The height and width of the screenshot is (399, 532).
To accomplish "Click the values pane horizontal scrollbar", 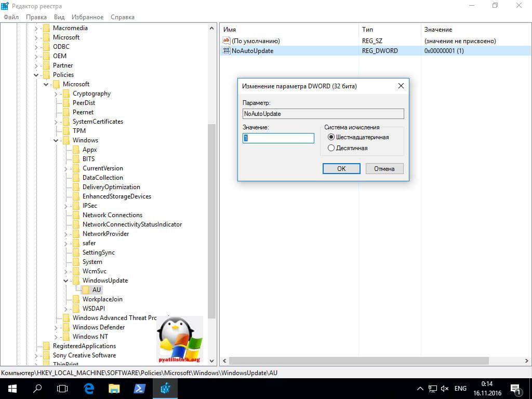I will pos(359,361).
